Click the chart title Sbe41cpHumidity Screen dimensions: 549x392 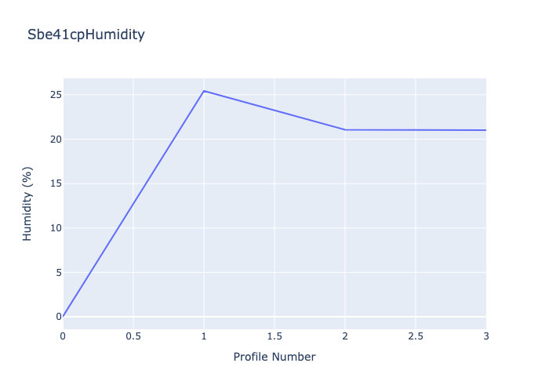point(85,34)
